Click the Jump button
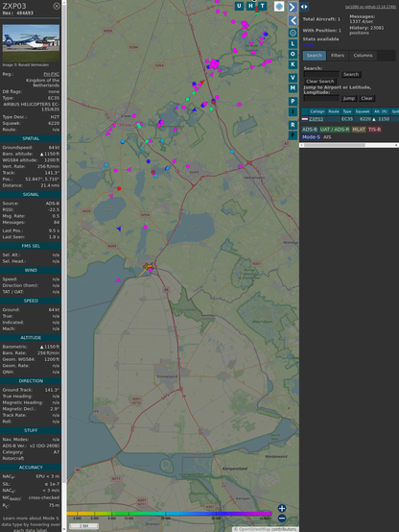Viewport: 399px width, 532px height. pos(348,98)
